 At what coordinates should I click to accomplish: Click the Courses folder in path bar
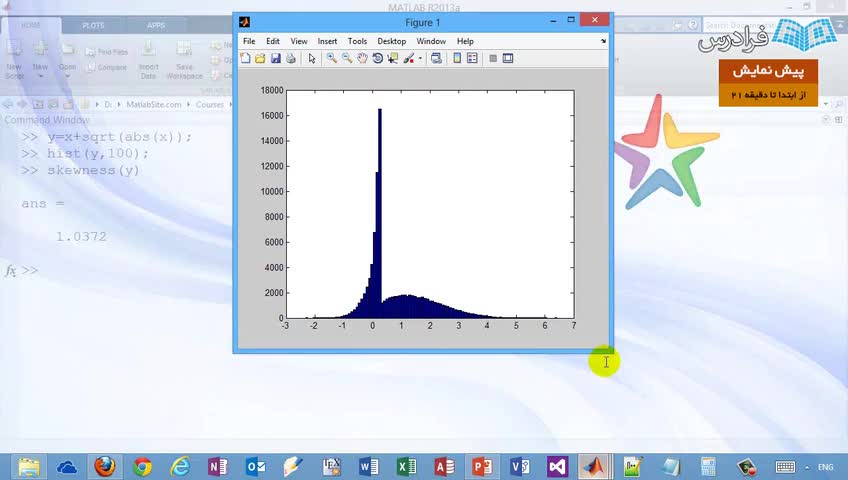tap(209, 104)
